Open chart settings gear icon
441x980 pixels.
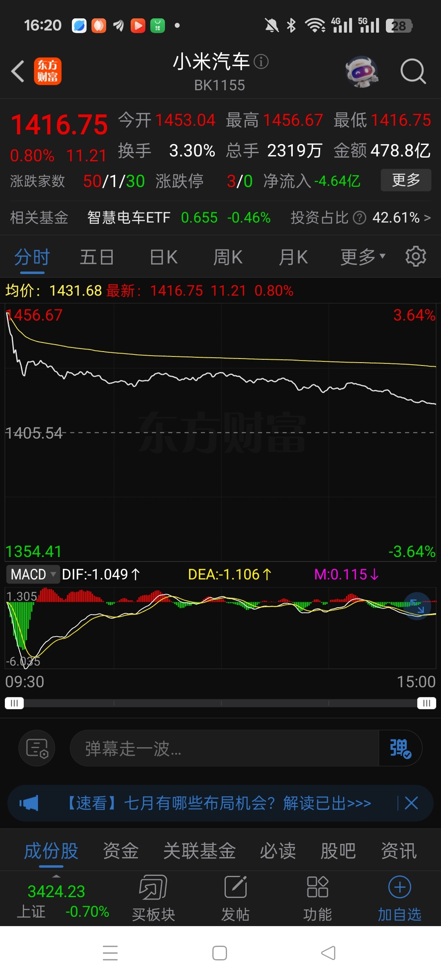pyautogui.click(x=416, y=256)
